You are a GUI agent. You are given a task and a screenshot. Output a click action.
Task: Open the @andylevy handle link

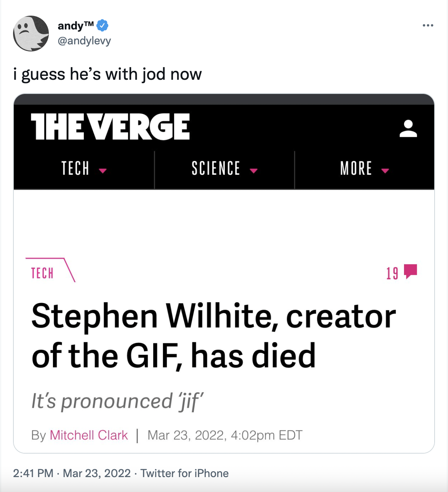tap(84, 41)
